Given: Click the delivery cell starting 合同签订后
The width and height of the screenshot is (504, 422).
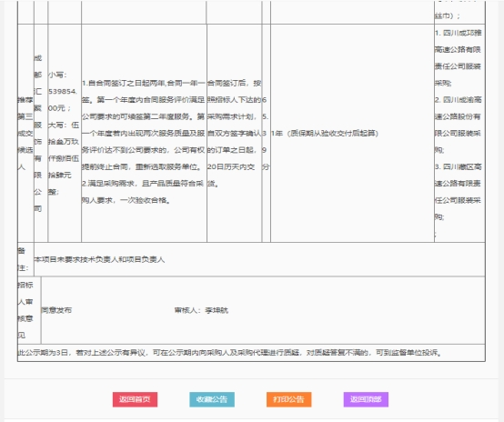Looking at the screenshot, I should pos(235,133).
